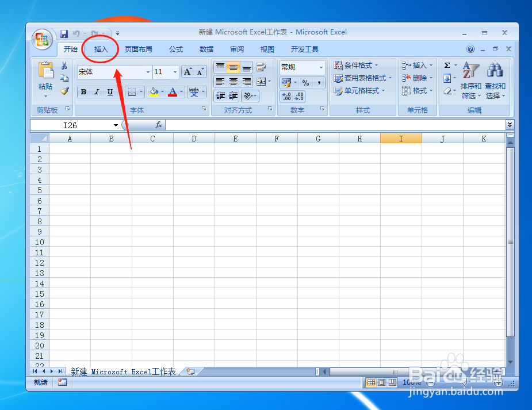Screen dimensions: 532x410
Task: Activate the Format Painter brush
Action: (64, 91)
